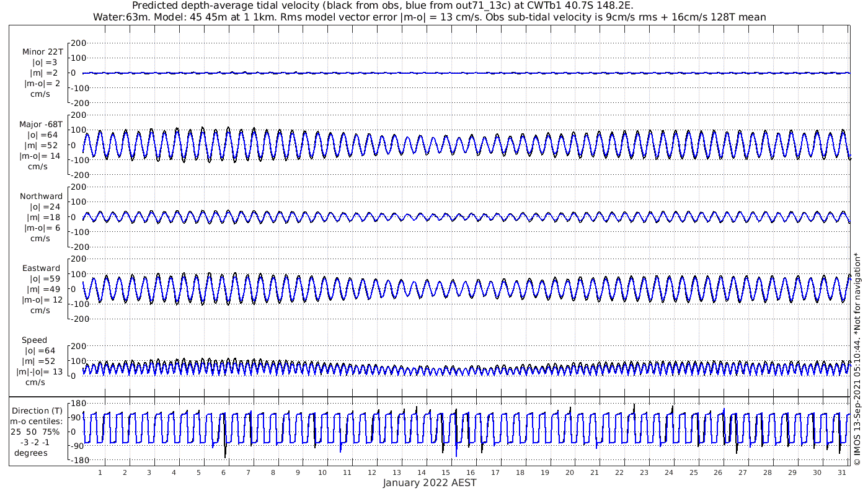This screenshot has height=496, width=868.
Task: Click the 'm-o centiles:' text
Action: 36,421
